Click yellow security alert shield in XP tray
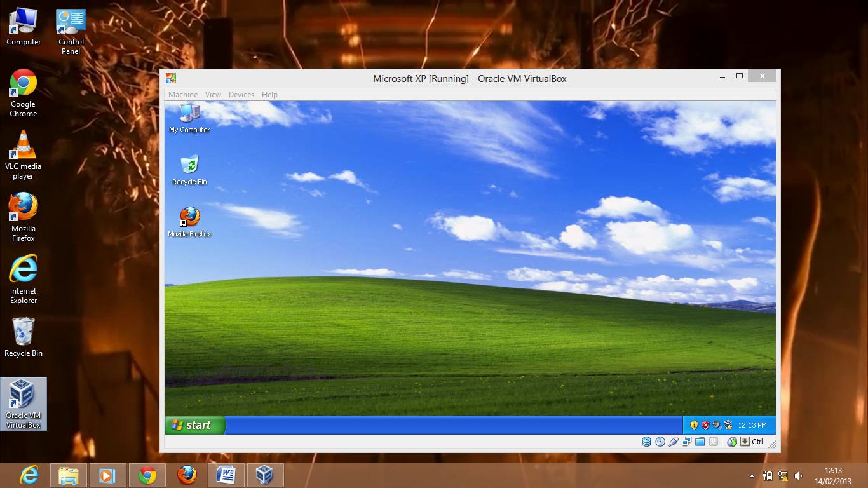Viewport: 868px width, 488px height. point(694,424)
